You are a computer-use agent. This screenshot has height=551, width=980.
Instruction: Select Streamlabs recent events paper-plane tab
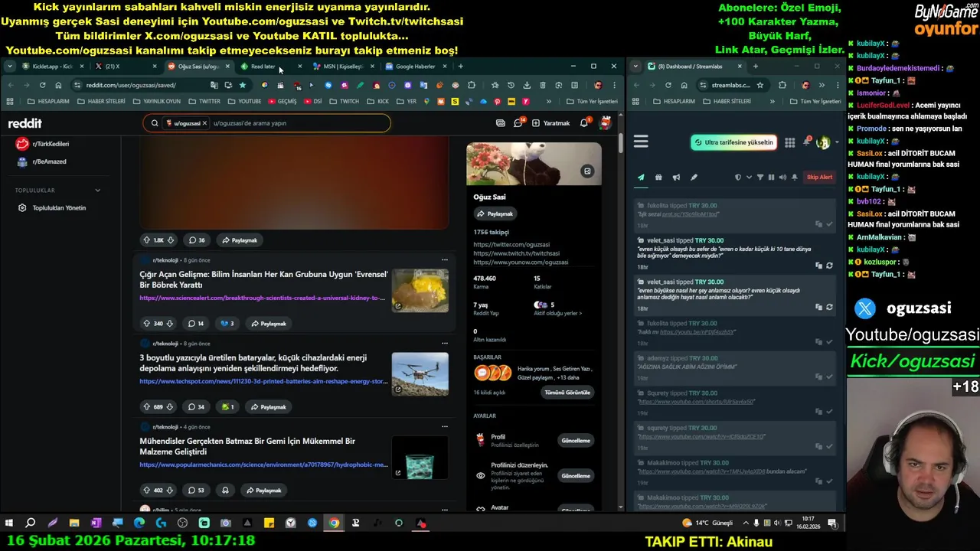(641, 178)
